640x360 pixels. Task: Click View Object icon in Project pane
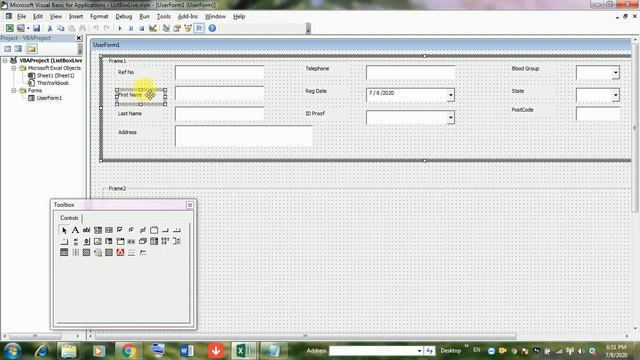point(18,49)
